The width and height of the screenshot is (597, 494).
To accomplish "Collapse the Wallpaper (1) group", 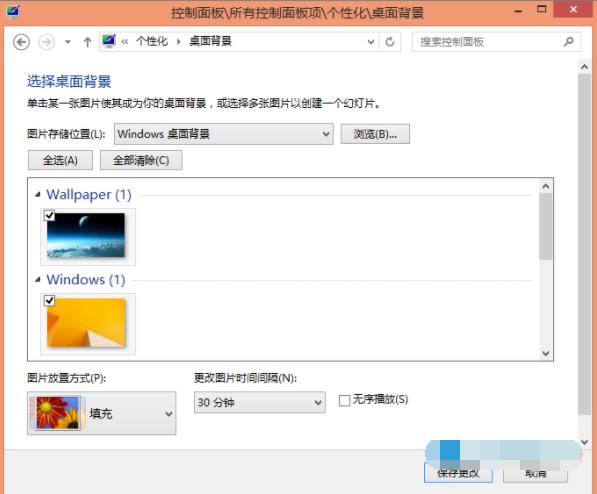I will (x=37, y=195).
